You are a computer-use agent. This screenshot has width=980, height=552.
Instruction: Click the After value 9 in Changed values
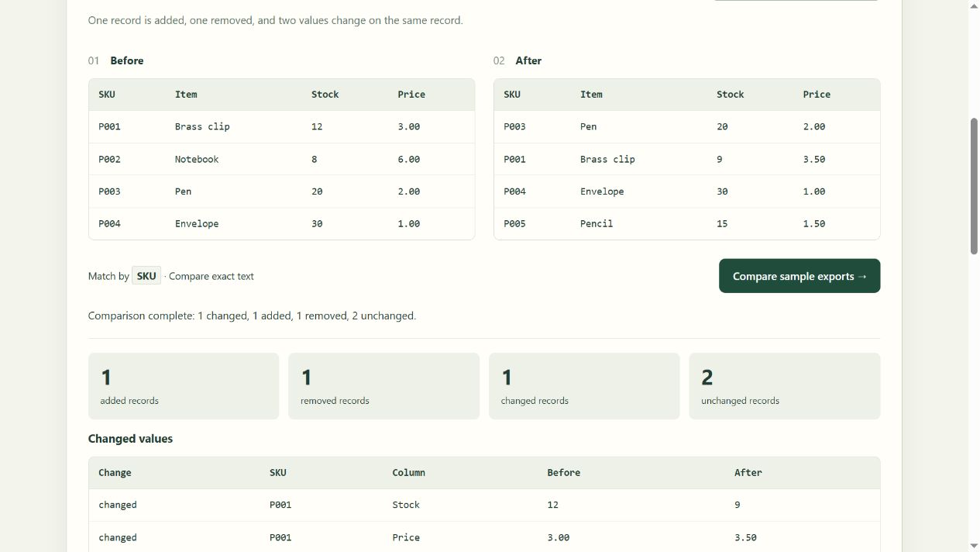pos(738,505)
